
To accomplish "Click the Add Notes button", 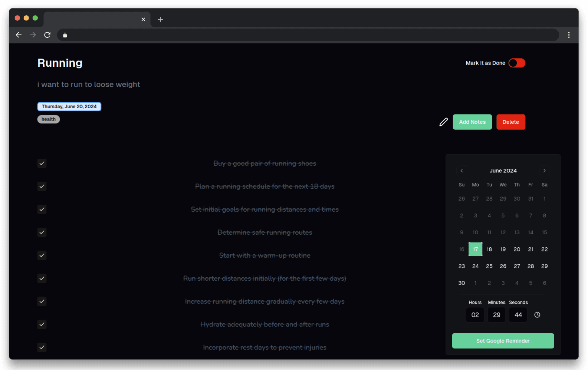I will (x=472, y=122).
